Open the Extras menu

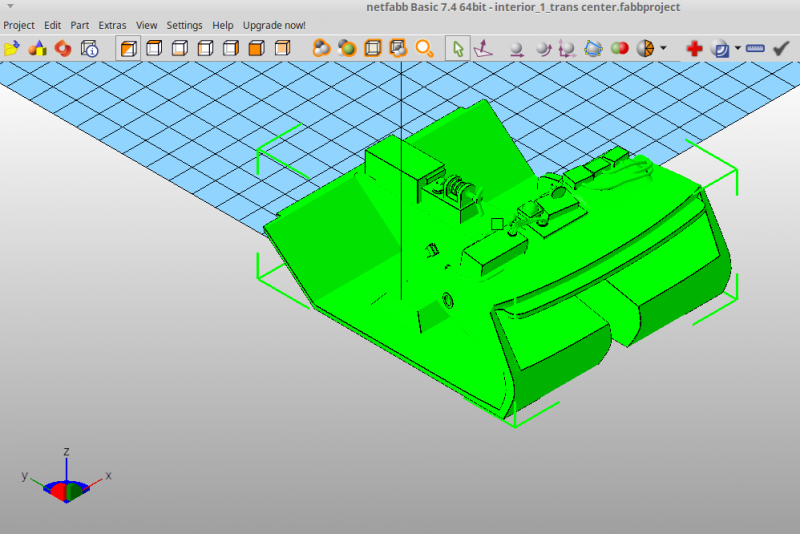[x=112, y=26]
